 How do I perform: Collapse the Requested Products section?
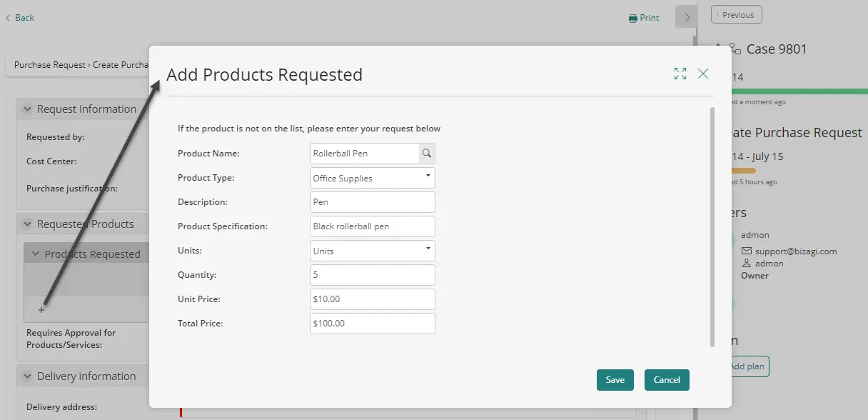28,224
